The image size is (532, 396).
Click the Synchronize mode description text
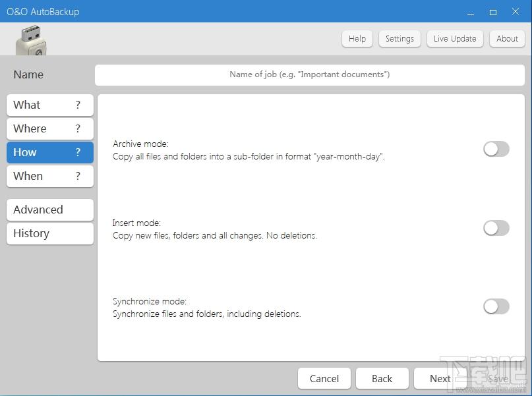point(206,314)
